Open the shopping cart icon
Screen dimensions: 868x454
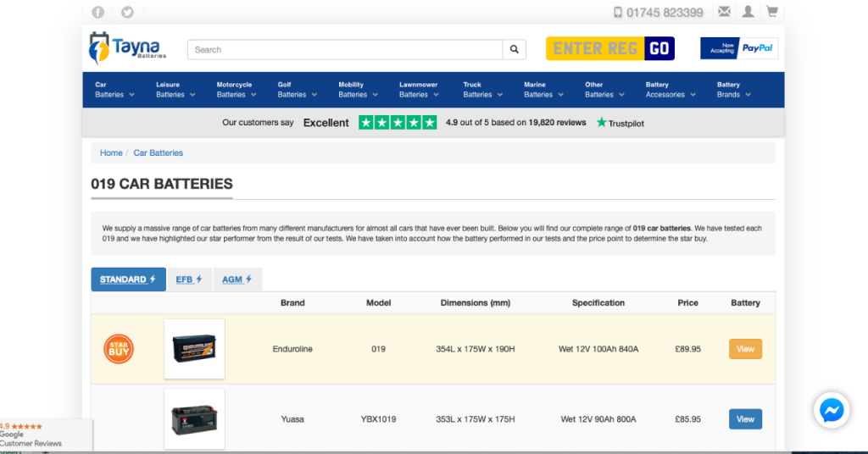point(771,12)
